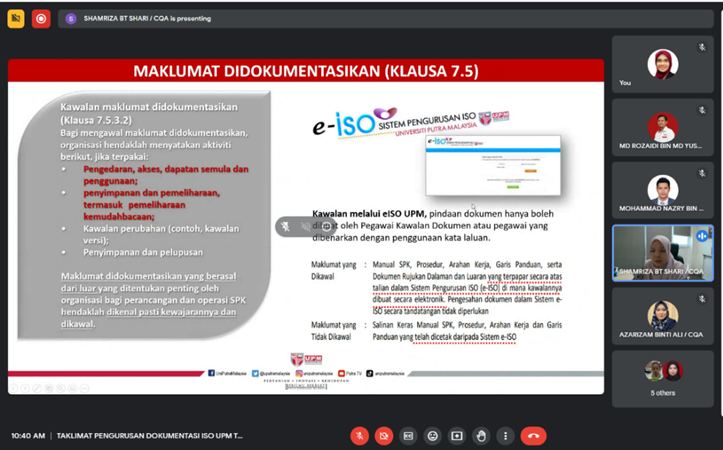Click bullet 'Penyimpanan dan pelupusan'
The width and height of the screenshot is (723, 450).
pyautogui.click(x=143, y=252)
